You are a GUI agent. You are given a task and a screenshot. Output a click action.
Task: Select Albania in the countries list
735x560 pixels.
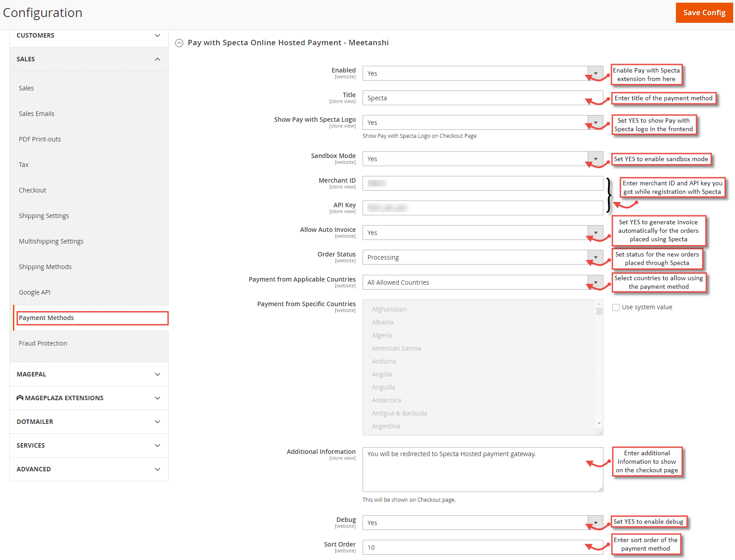(383, 322)
